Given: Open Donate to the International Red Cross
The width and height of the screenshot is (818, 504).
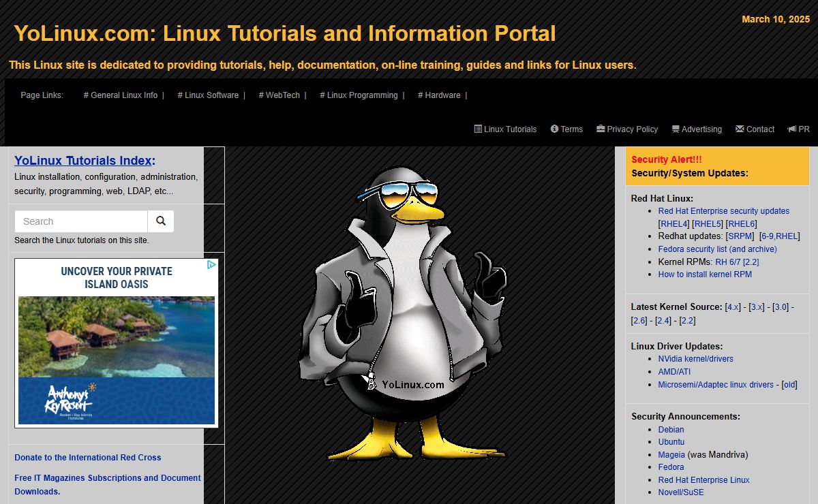Looking at the screenshot, I should (88, 458).
